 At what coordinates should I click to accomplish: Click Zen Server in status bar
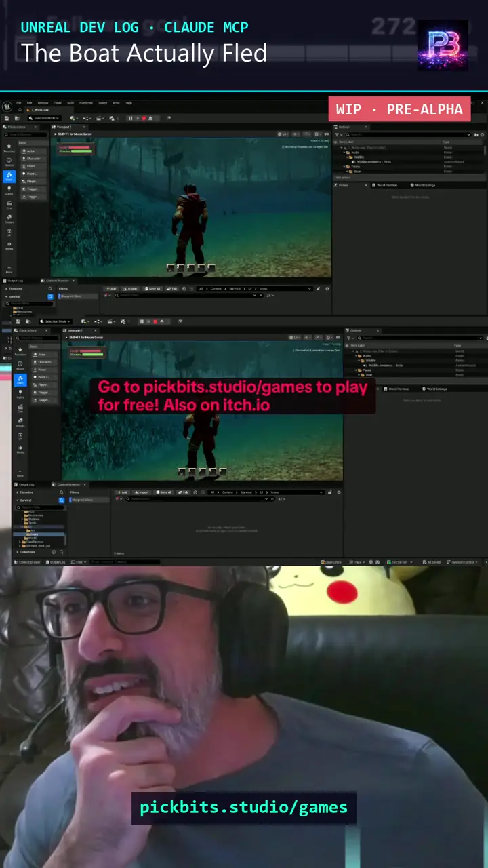tap(399, 562)
